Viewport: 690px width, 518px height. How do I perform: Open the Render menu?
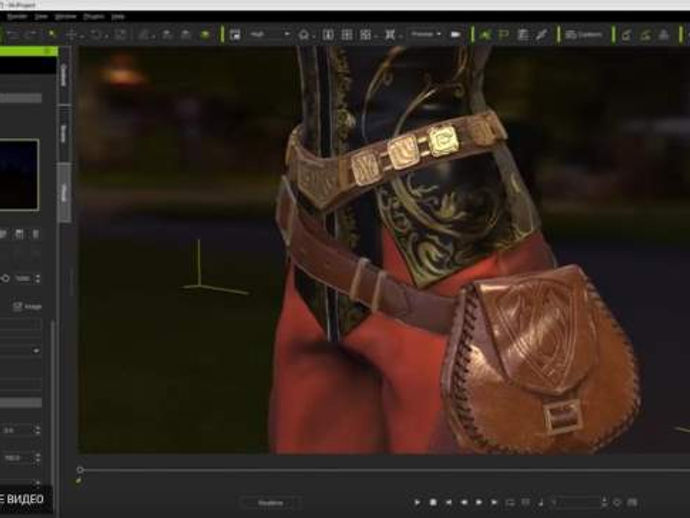(x=17, y=17)
